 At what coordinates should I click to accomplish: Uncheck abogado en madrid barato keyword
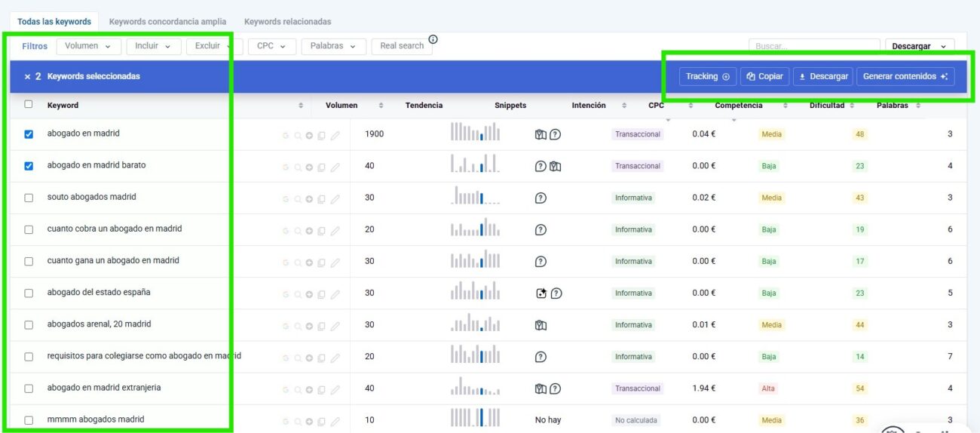coord(29,166)
